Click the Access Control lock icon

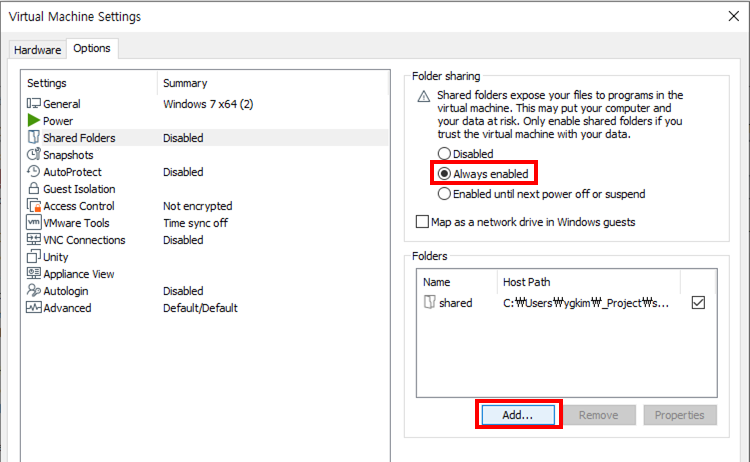tap(33, 206)
